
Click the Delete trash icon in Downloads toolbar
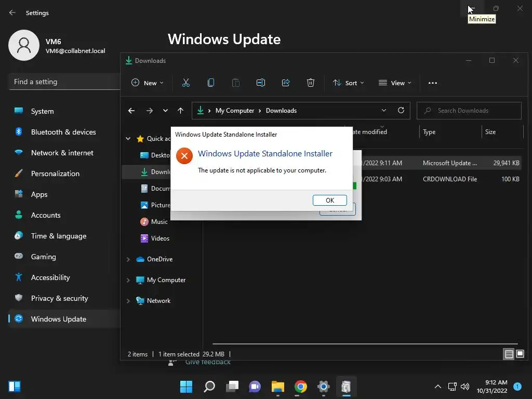pyautogui.click(x=311, y=83)
